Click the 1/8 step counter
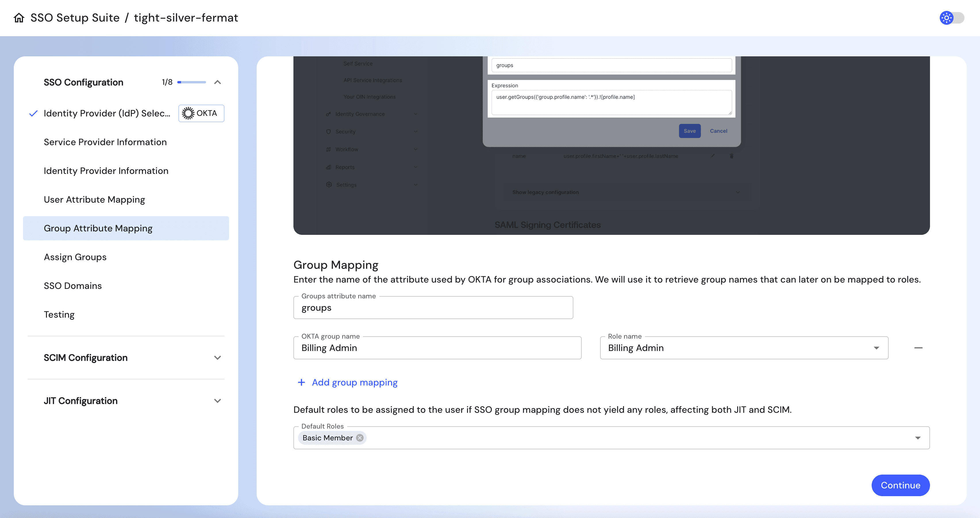This screenshot has width=980, height=518. pos(167,82)
